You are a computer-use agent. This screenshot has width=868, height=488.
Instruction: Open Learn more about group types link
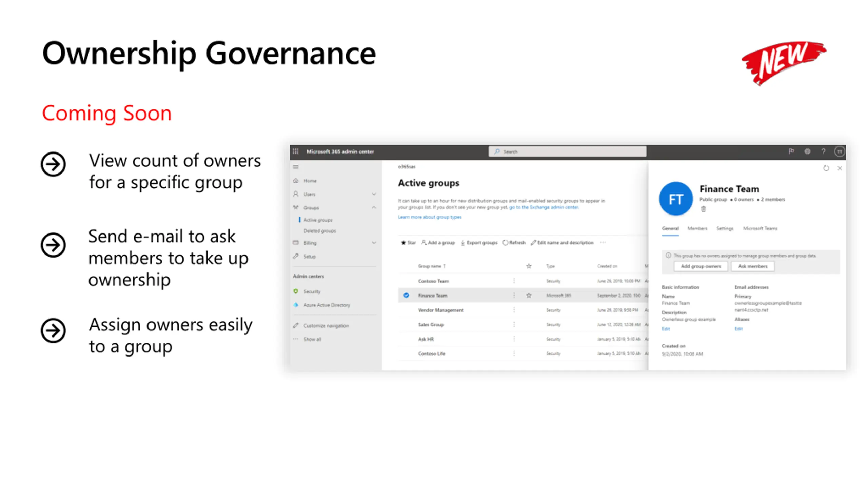click(x=430, y=217)
